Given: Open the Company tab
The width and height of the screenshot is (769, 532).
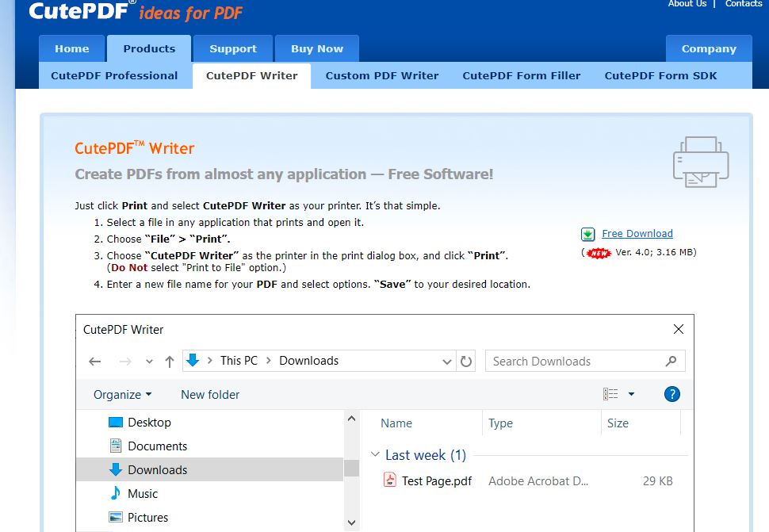Looking at the screenshot, I should (x=709, y=48).
